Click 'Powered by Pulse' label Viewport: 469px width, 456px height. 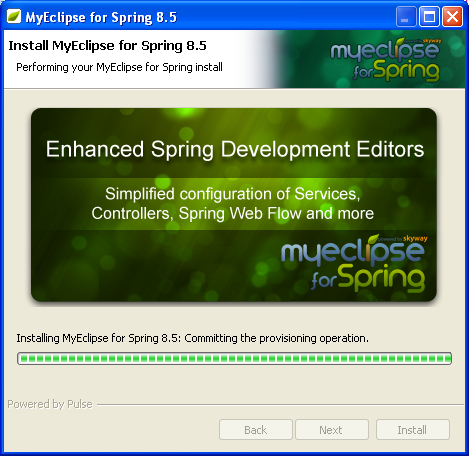coord(50,404)
